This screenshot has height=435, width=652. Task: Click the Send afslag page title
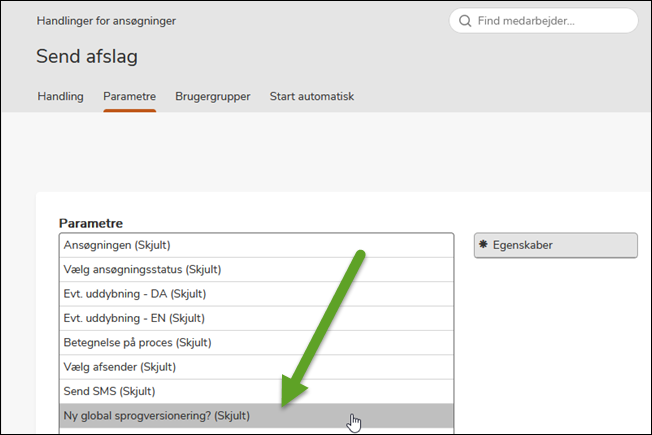(87, 57)
